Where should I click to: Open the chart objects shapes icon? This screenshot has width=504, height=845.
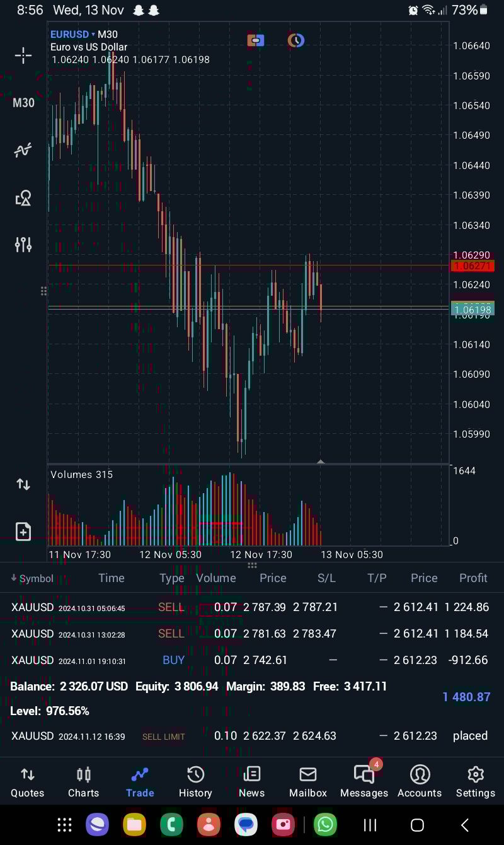coord(23,198)
